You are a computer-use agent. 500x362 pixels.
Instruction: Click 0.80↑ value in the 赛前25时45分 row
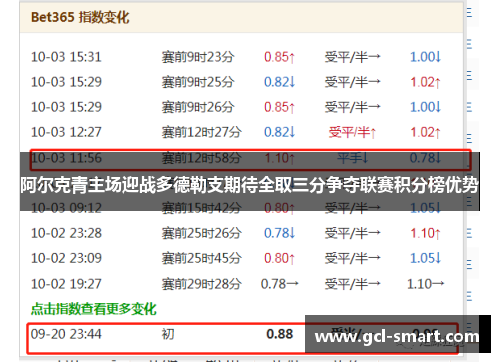pos(279,258)
